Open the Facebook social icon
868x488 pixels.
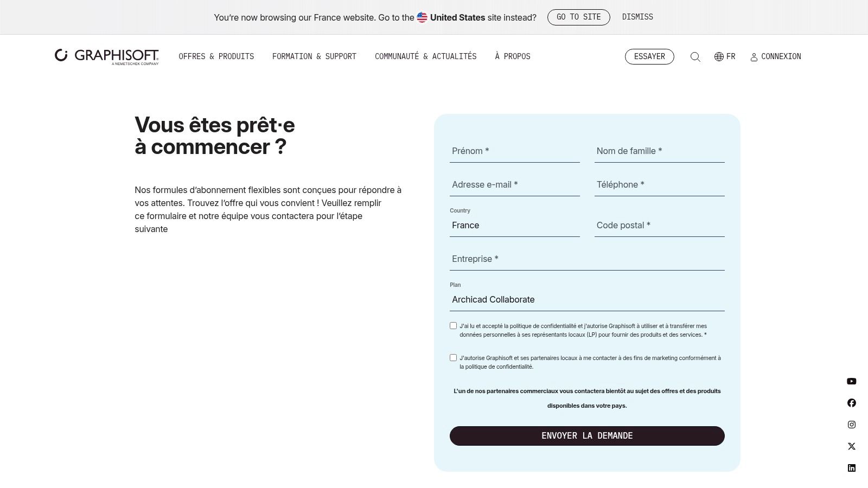852,403
